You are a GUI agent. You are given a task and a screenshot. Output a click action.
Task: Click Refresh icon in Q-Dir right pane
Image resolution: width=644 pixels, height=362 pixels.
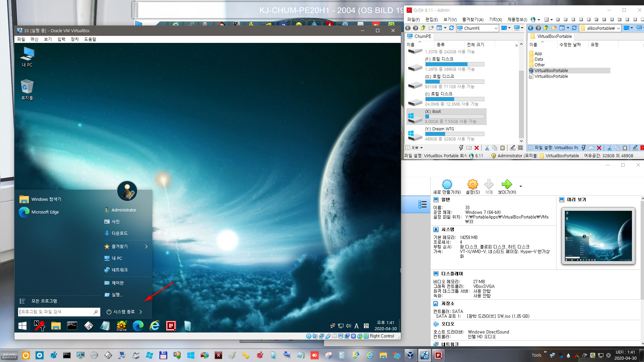tap(574, 28)
